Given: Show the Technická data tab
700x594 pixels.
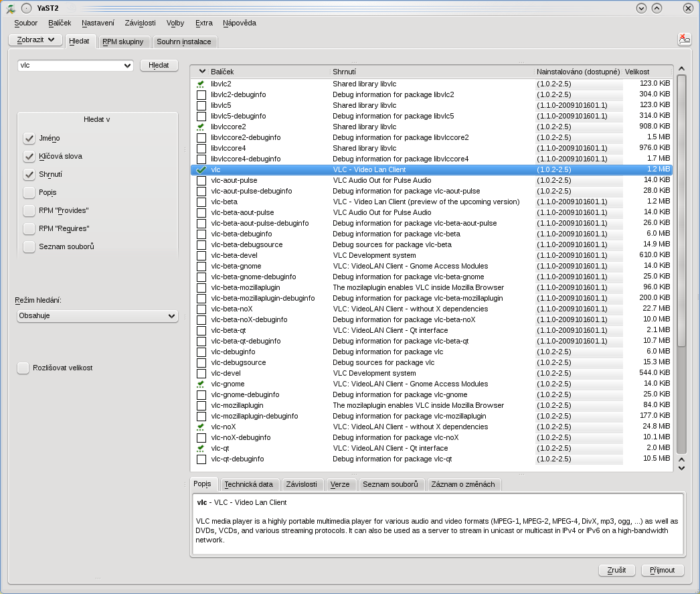Looking at the screenshot, I should [x=249, y=484].
